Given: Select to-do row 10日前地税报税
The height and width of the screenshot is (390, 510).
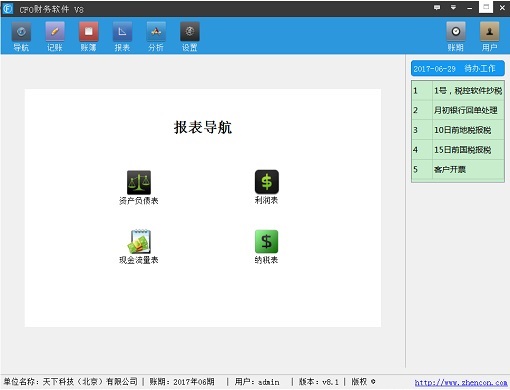Looking at the screenshot, I should [x=458, y=130].
